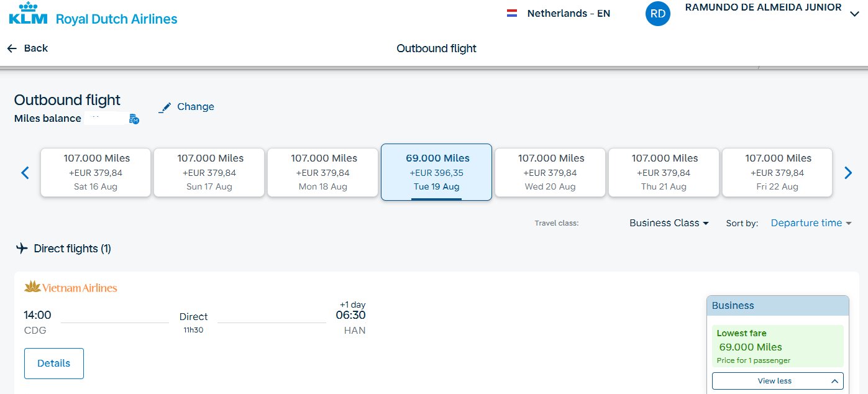
Task: Open the RD profile avatar
Action: (x=658, y=14)
